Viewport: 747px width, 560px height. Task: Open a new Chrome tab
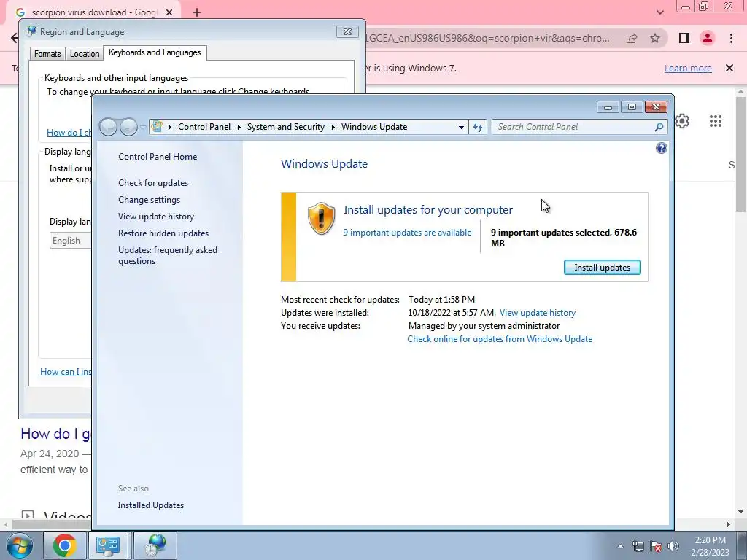click(197, 12)
